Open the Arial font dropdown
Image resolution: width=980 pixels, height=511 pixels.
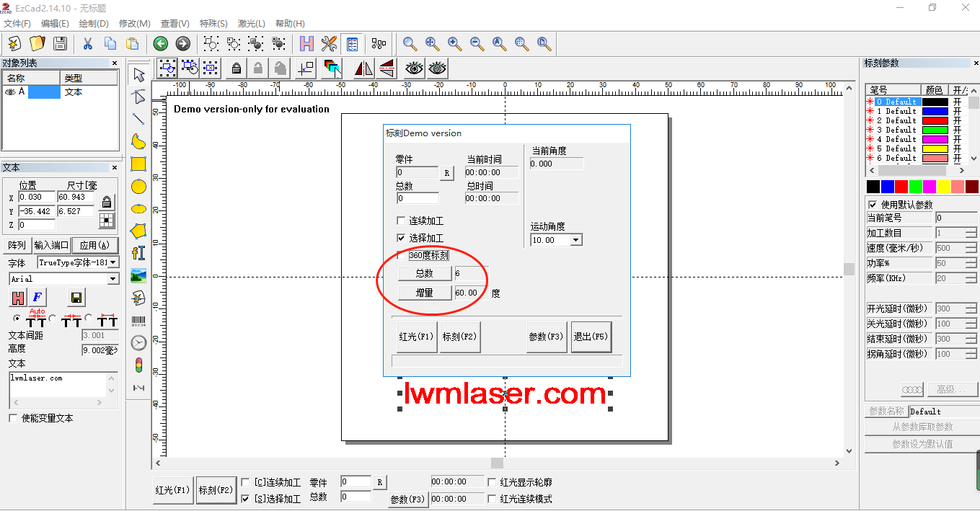click(x=113, y=279)
